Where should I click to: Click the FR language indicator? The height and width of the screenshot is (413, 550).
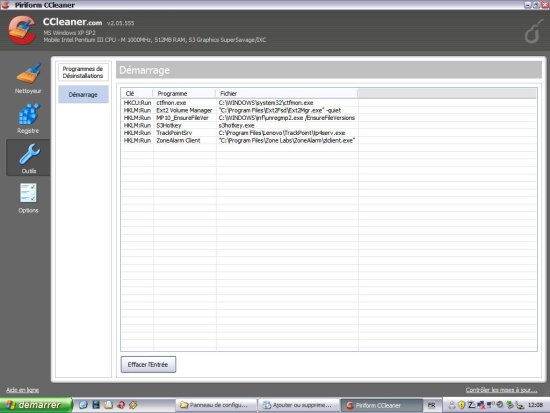coord(431,405)
